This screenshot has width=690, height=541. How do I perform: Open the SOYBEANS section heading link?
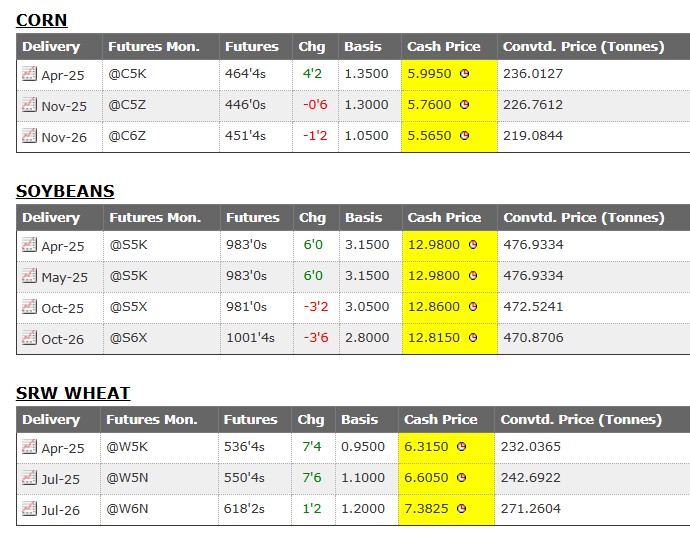tap(65, 191)
